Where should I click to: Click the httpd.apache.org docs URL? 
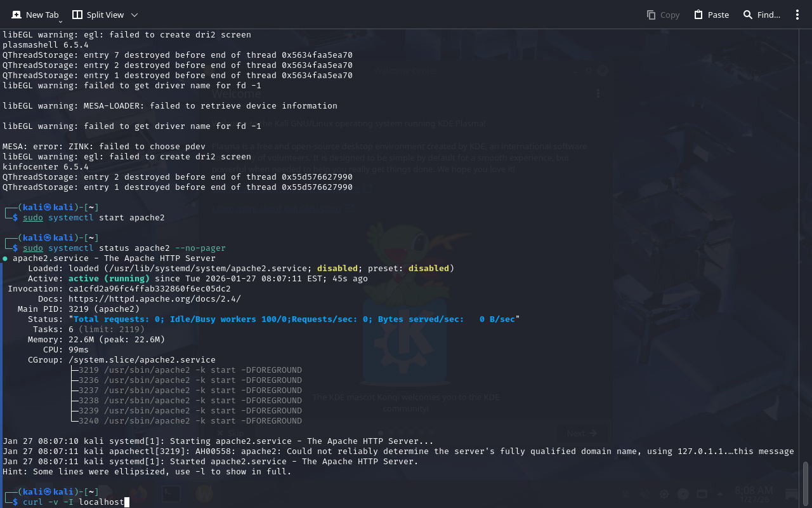click(x=154, y=299)
